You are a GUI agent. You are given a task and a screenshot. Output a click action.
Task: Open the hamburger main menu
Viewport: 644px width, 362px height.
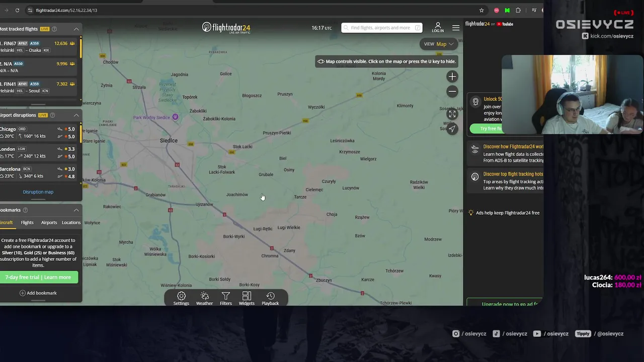(456, 28)
